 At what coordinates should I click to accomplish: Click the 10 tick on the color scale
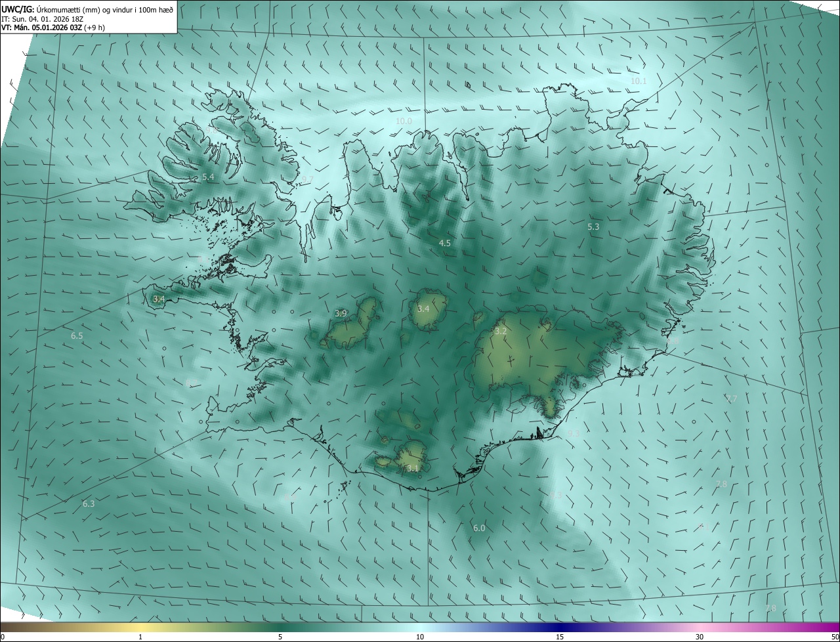click(x=420, y=637)
